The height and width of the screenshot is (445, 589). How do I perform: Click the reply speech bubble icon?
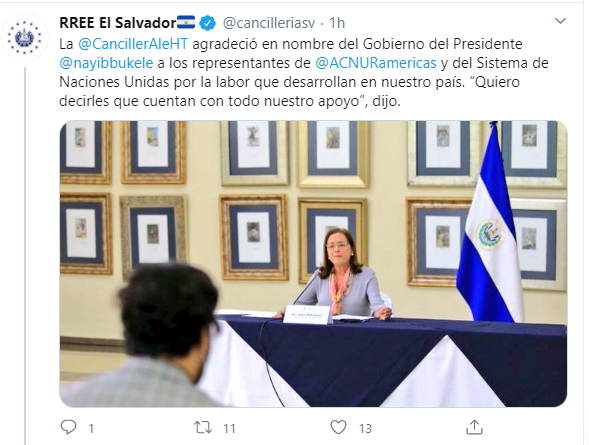pyautogui.click(x=68, y=427)
